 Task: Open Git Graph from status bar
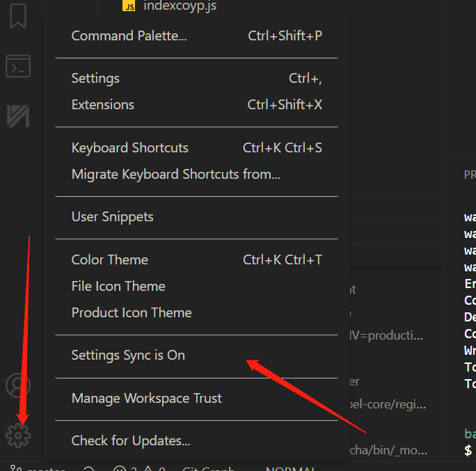pyautogui.click(x=207, y=469)
